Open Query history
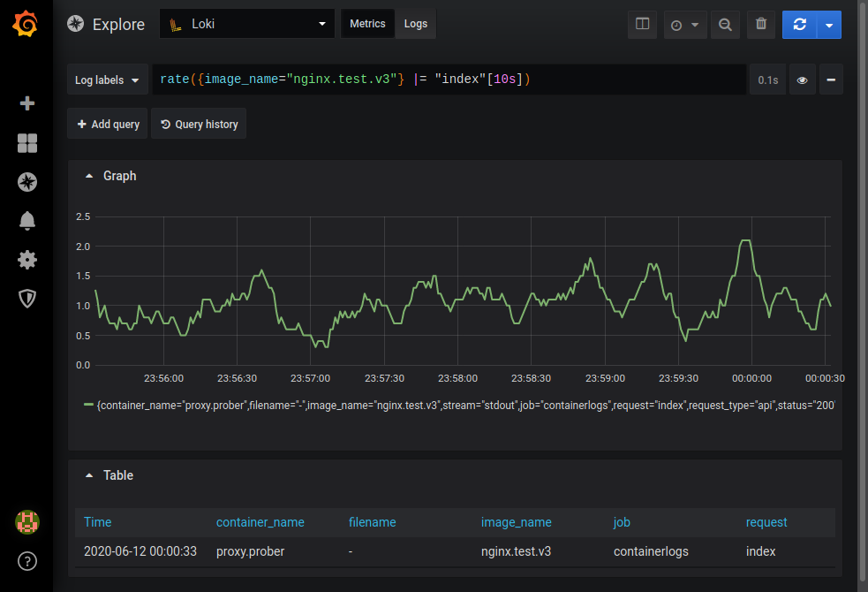 pyautogui.click(x=199, y=124)
